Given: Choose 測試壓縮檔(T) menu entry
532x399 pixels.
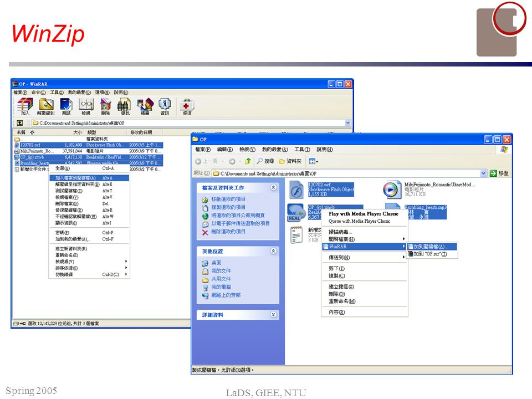Looking at the screenshot, I should 89,191.
